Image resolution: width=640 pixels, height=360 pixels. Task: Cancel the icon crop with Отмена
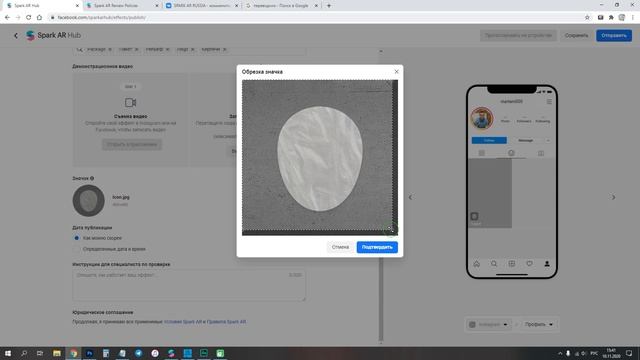point(340,247)
